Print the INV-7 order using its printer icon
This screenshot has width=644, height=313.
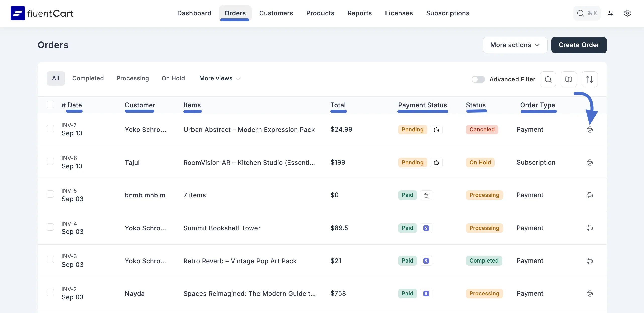pyautogui.click(x=590, y=130)
